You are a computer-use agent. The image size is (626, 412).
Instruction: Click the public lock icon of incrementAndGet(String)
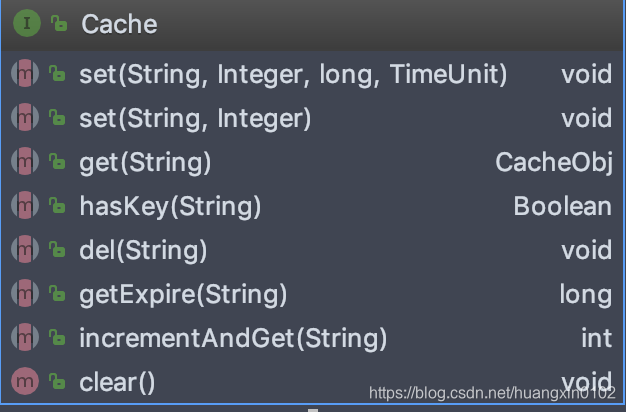(57, 337)
